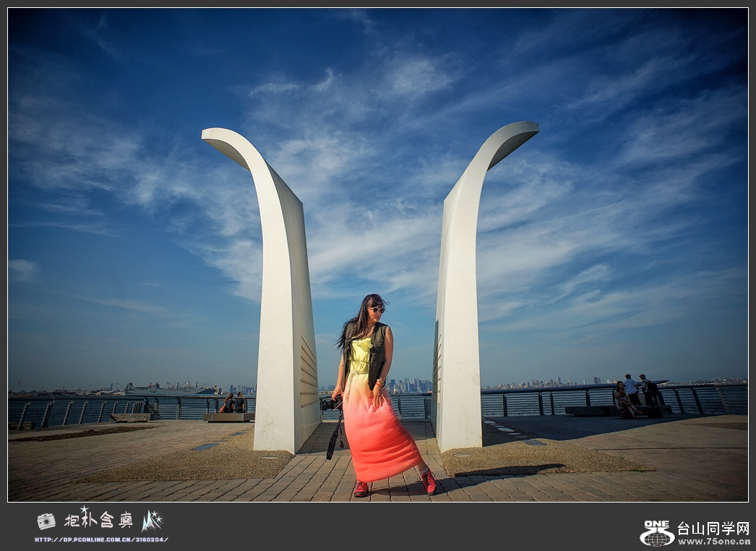Viewport: 756px width, 551px height.
Task: Click the ONE globe logo
Action: (656, 533)
